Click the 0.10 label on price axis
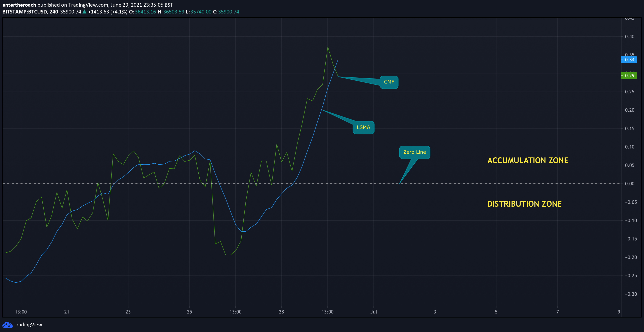 click(630, 147)
